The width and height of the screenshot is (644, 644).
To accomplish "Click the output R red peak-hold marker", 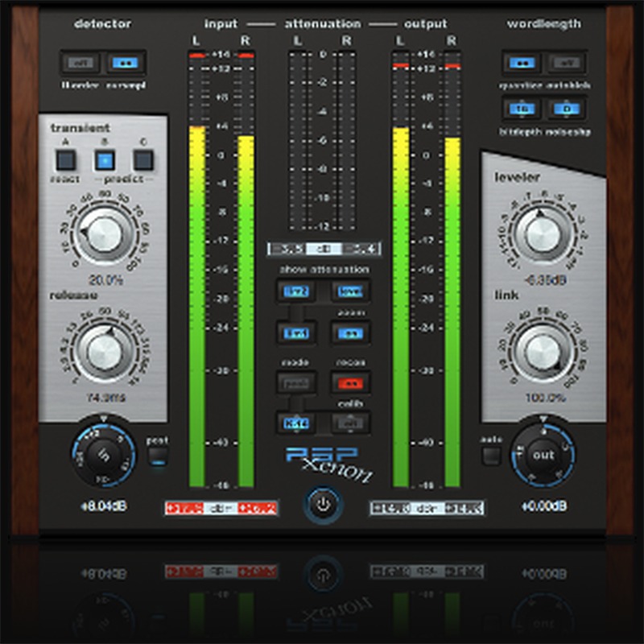I will (x=452, y=66).
